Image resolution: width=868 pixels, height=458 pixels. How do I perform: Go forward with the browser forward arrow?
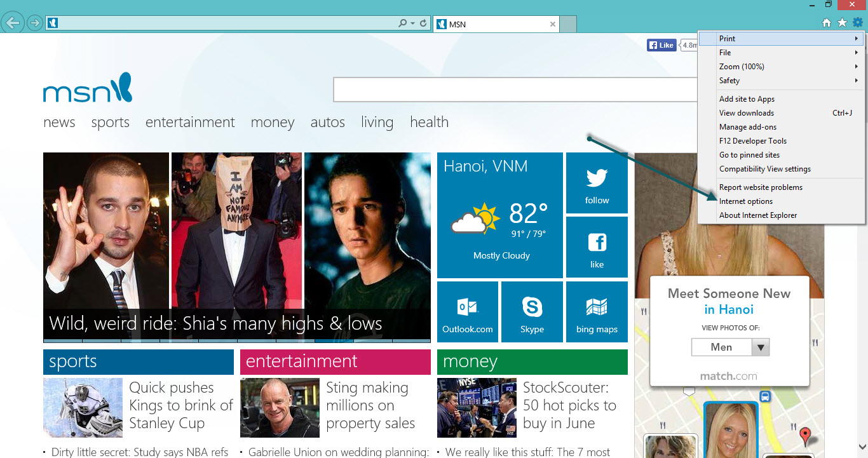pos(35,24)
